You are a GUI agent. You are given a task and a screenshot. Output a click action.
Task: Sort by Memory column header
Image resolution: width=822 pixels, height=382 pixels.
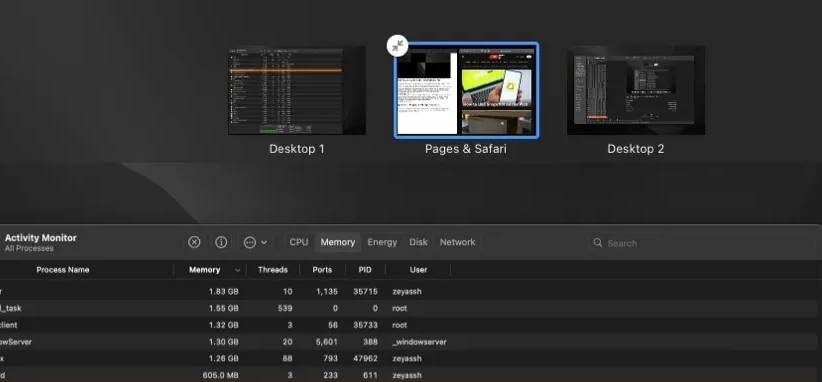(204, 270)
